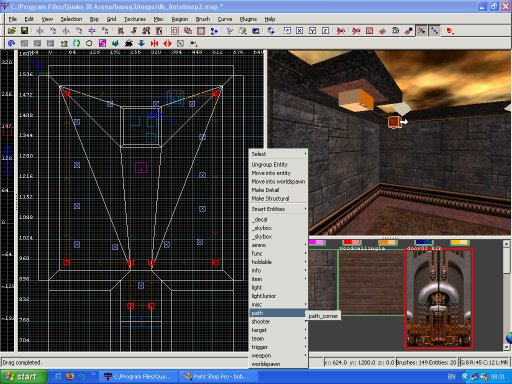Toggle cubic clipping of camera view
Viewport: 512px width, 384px height.
tap(256, 31)
